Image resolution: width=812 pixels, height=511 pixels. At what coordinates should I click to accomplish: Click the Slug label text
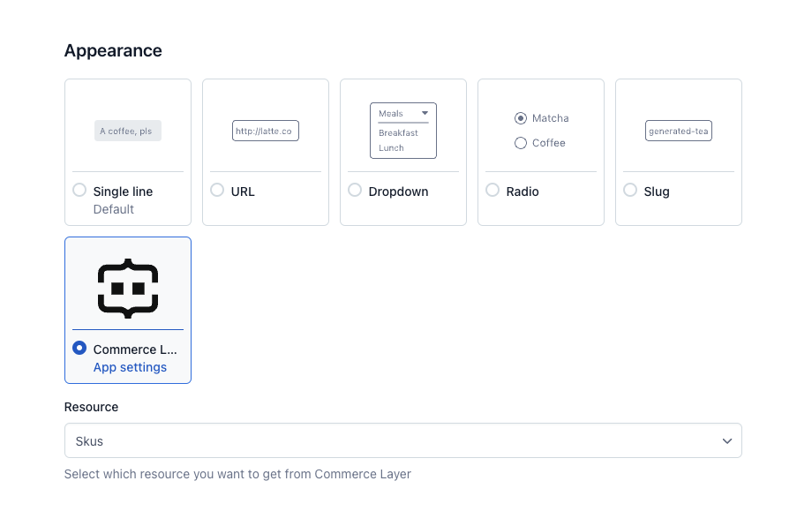coord(657,192)
